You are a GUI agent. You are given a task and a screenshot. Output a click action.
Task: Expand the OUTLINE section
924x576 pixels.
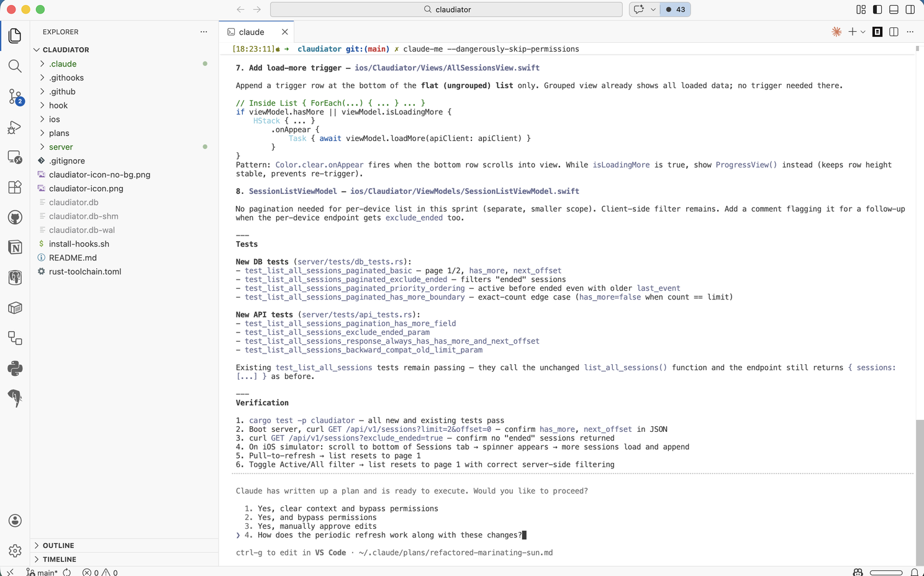(58, 546)
